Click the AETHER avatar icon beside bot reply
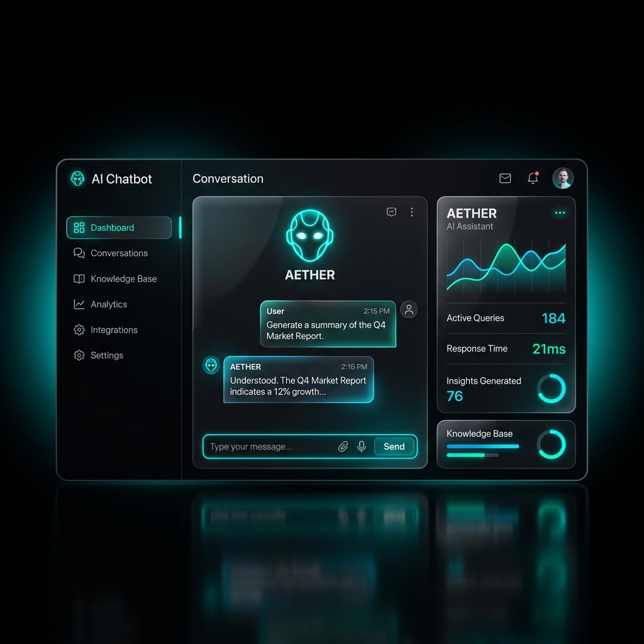Screen dimensions: 644x644 [x=211, y=365]
